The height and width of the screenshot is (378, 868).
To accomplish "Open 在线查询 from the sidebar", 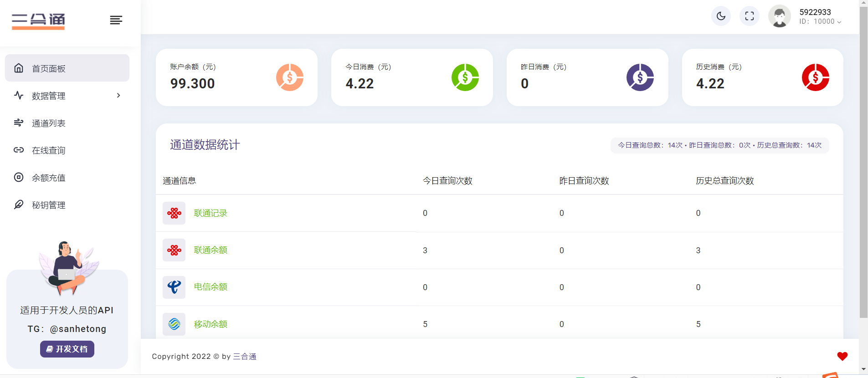I will 49,150.
